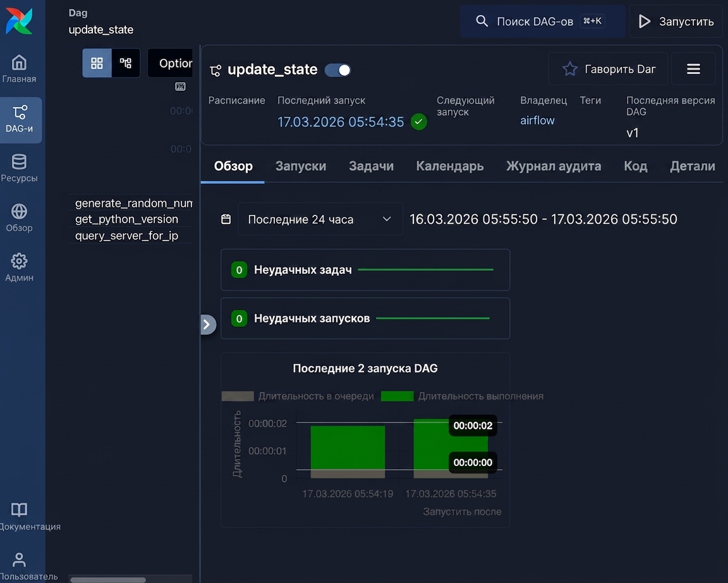This screenshot has width=728, height=583.
Task: Click the calendar icon beside time range
Action: click(x=226, y=219)
